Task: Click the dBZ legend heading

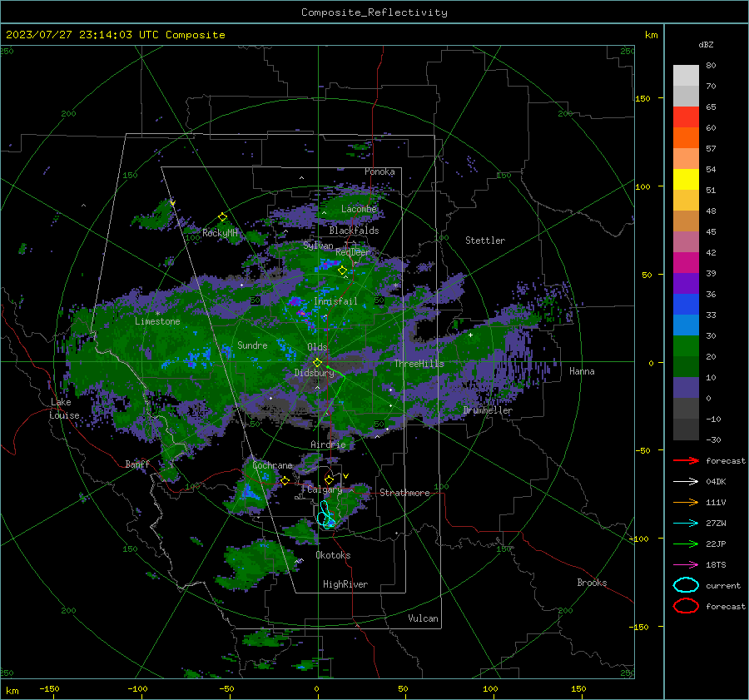Action: 706,45
